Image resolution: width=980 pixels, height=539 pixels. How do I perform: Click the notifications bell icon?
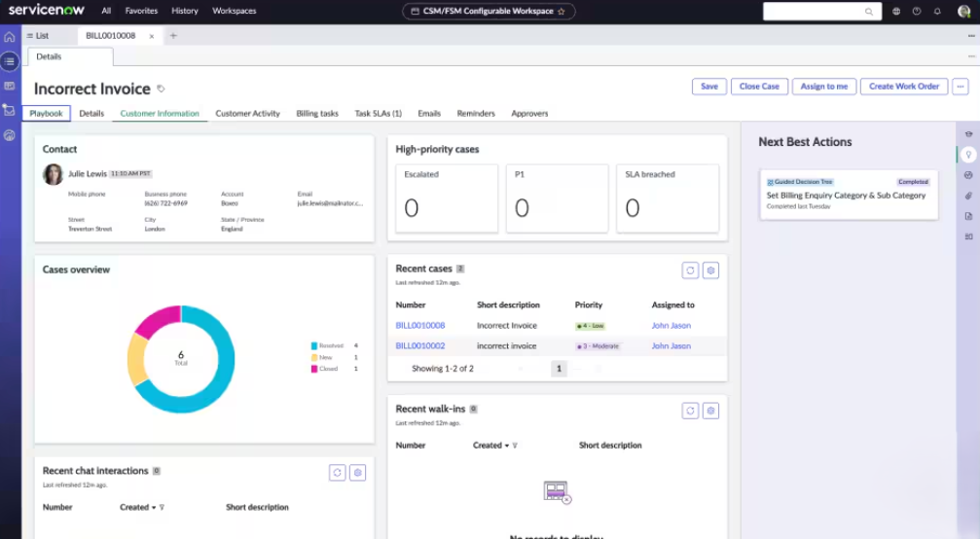point(937,12)
